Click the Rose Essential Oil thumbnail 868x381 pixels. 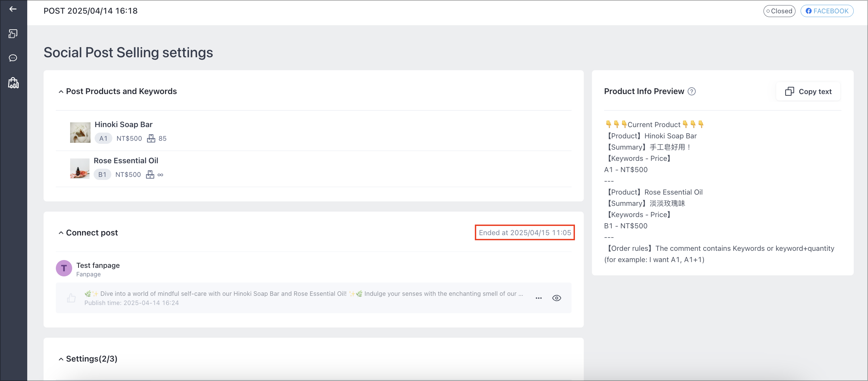[x=80, y=169]
